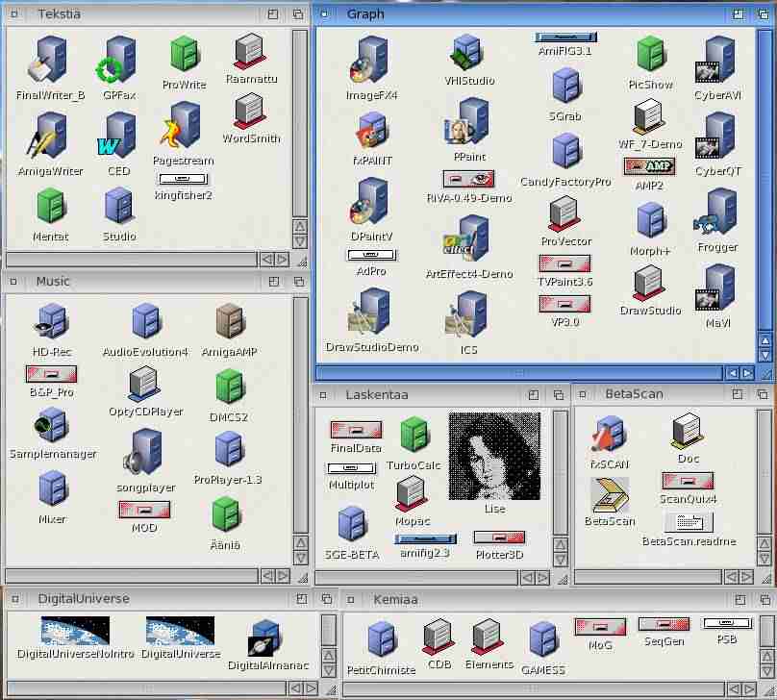Click the Lise portrait thumbnail
Image resolution: width=777 pixels, height=700 pixels.
494,457
